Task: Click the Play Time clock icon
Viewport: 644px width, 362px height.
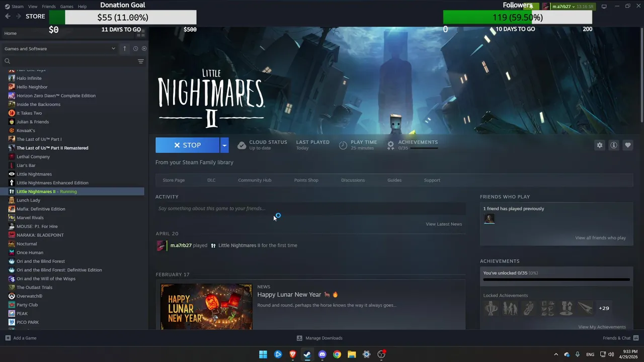Action: pos(343,145)
